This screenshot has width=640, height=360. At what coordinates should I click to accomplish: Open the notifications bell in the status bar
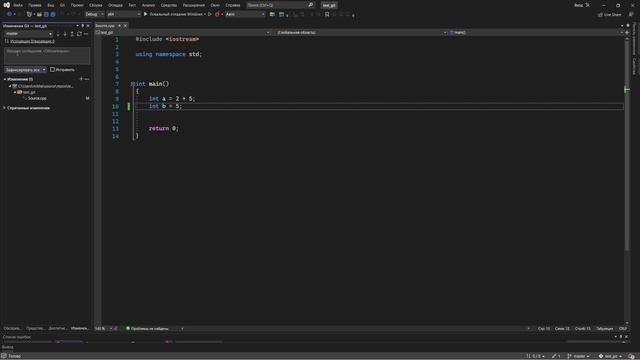click(x=632, y=356)
